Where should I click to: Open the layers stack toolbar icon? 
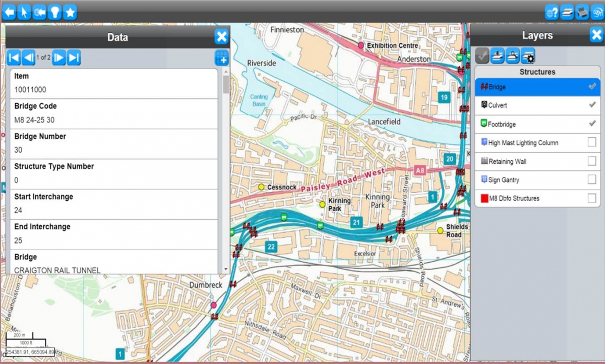[567, 13]
